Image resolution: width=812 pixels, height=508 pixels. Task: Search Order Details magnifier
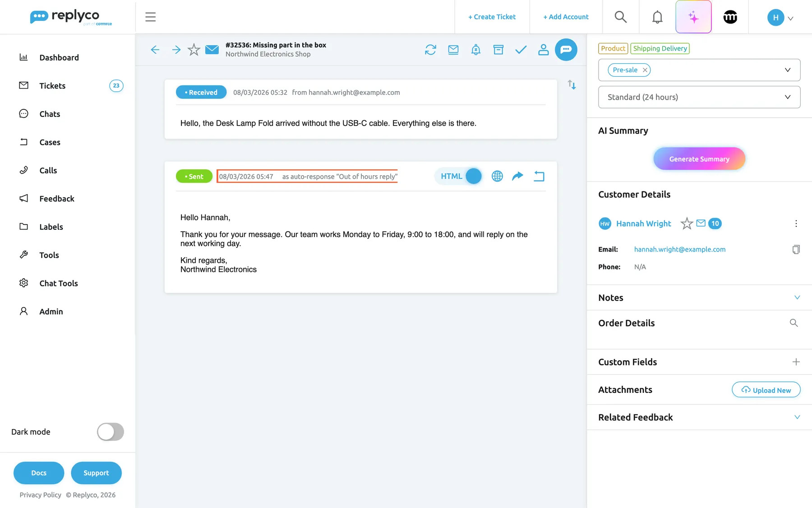(794, 323)
